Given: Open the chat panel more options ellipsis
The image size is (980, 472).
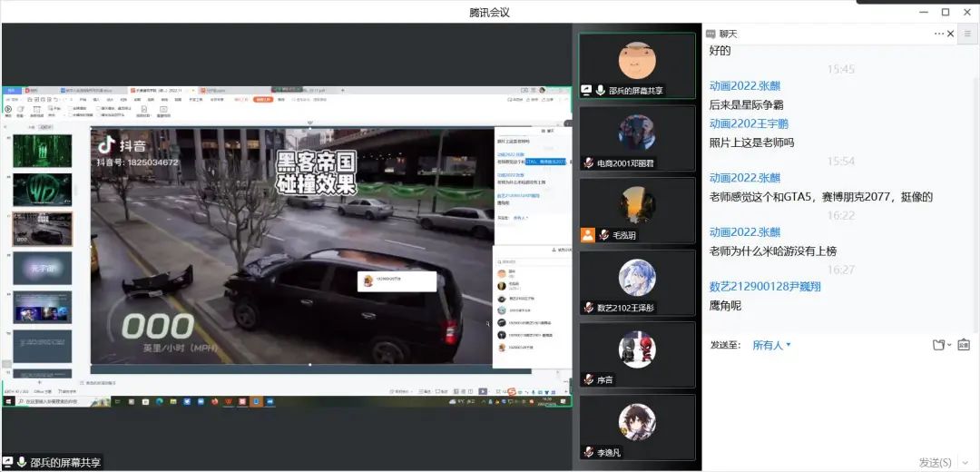Looking at the screenshot, I should click(939, 34).
